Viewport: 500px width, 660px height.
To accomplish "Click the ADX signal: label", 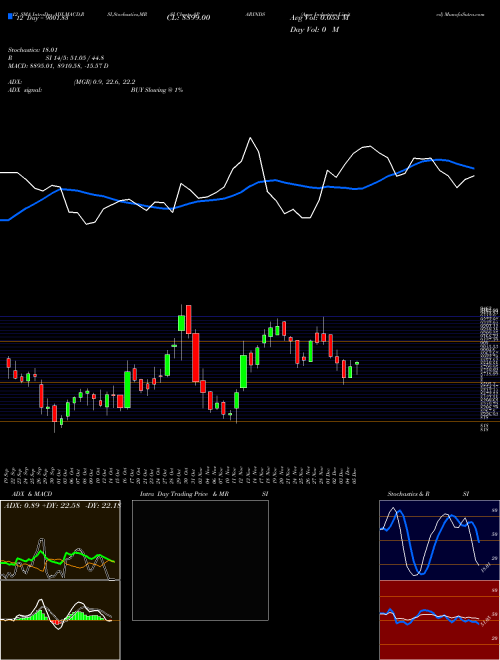I will tap(25, 90).
